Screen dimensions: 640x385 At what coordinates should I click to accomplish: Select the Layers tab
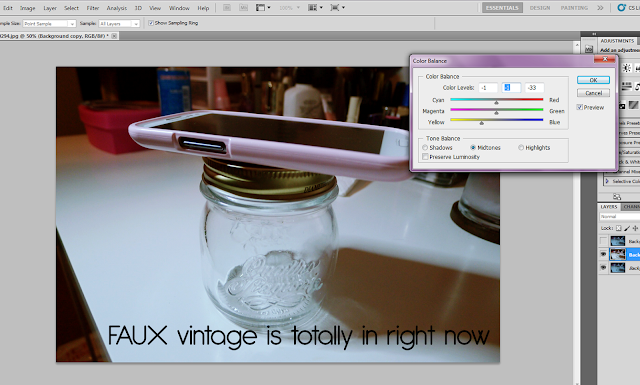pos(609,207)
